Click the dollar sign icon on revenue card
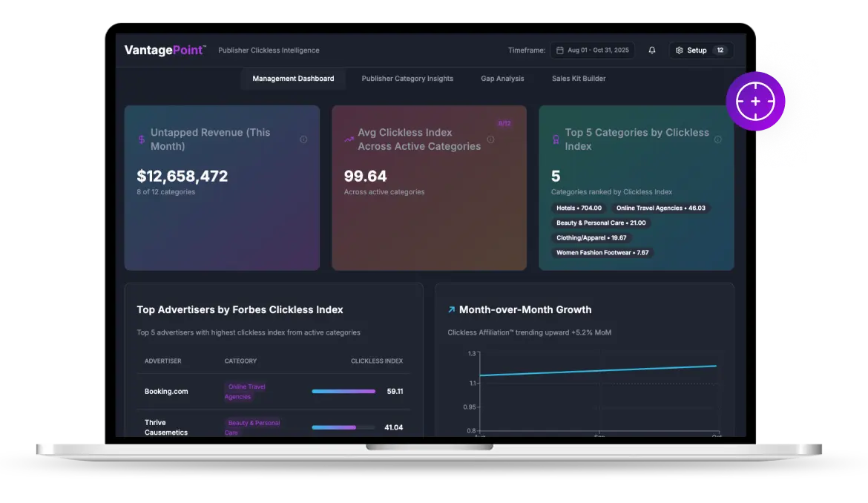This screenshot has height=503, width=868. [x=142, y=139]
